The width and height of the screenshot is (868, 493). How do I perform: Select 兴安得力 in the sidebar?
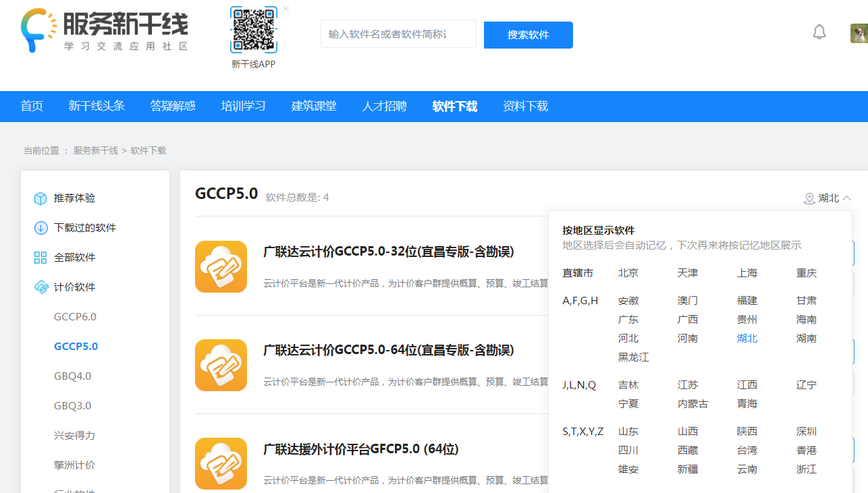[74, 436]
